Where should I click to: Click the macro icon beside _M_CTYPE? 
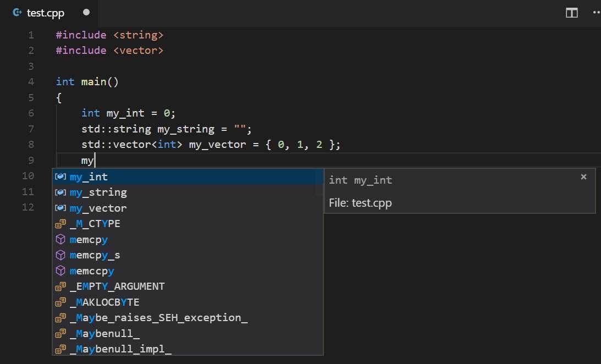click(60, 224)
